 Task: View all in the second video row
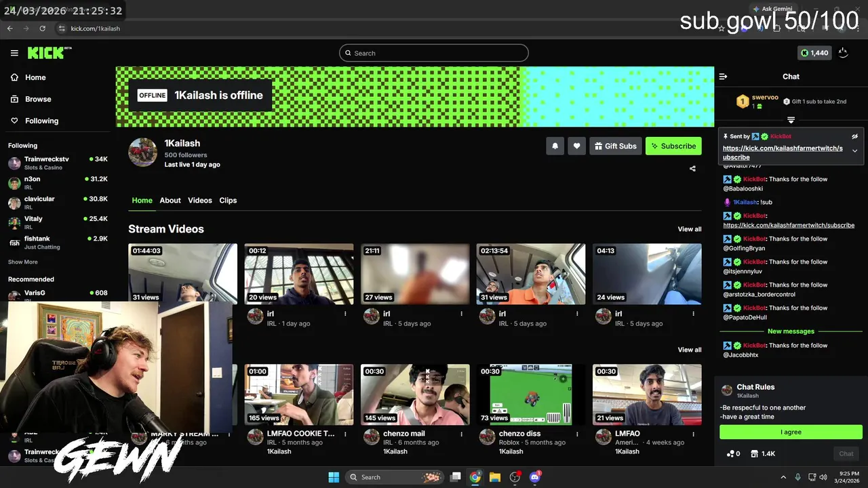(x=690, y=350)
